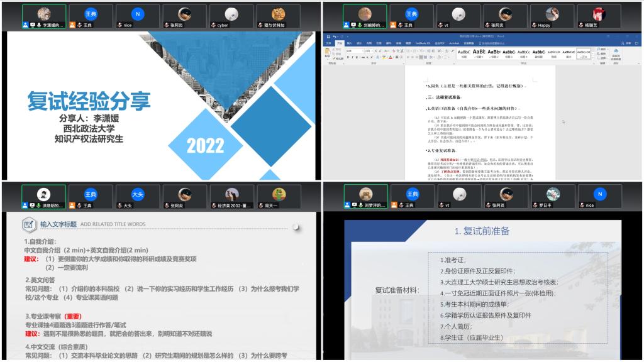The image size is (644, 362).
Task: Click the red font color button in Word
Action: click(x=389, y=57)
